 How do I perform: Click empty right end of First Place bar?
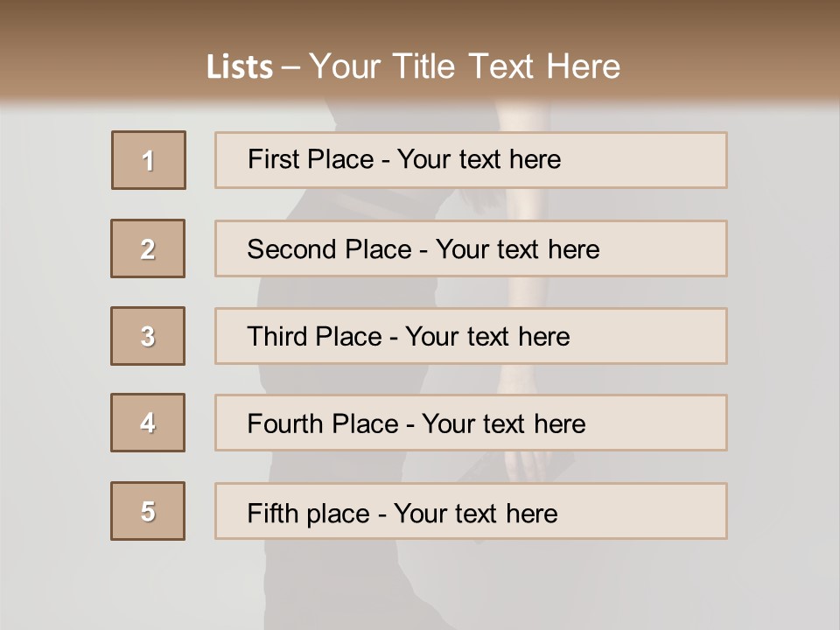pos(665,160)
